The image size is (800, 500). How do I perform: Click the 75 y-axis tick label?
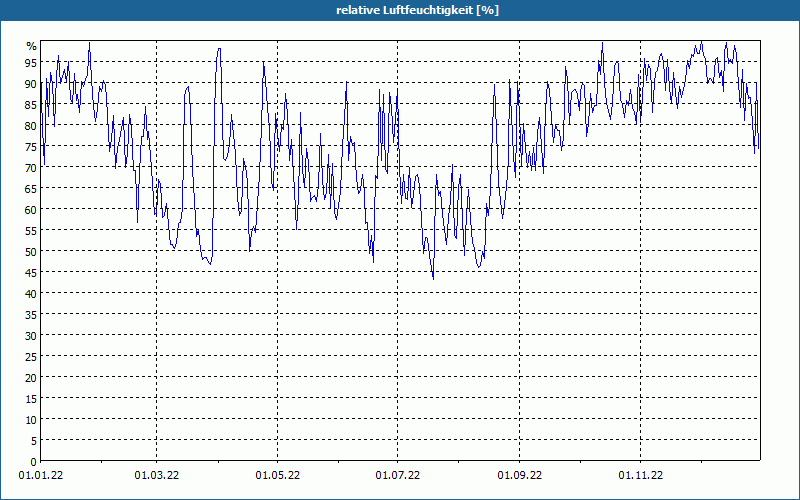31,147
